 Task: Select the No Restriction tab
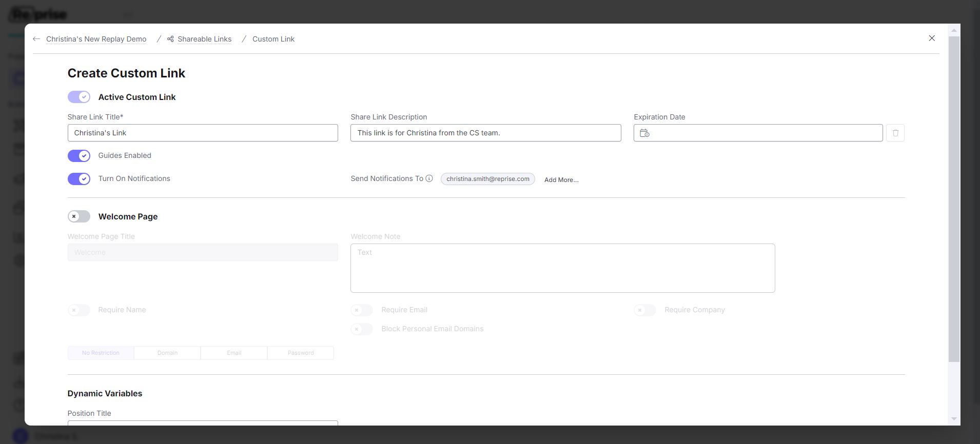[101, 353]
